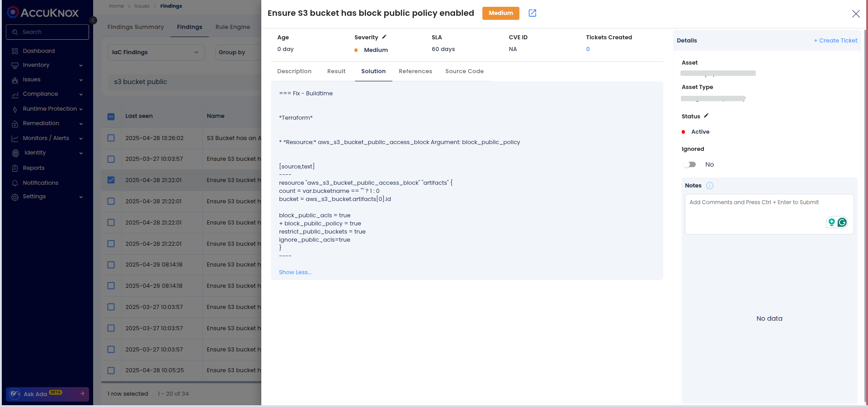The height and width of the screenshot is (407, 868).
Task: Expand the Issues menu chevron
Action: coord(81,80)
